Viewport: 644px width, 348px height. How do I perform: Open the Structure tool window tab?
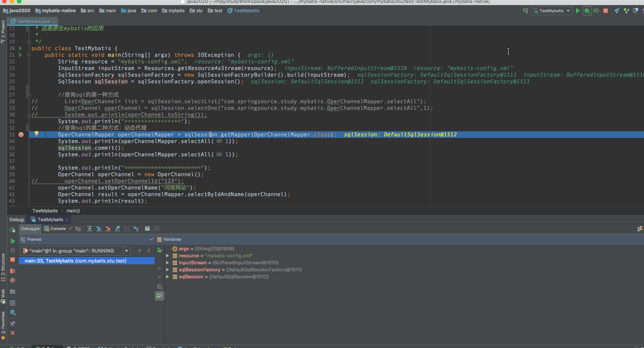coord(3,267)
